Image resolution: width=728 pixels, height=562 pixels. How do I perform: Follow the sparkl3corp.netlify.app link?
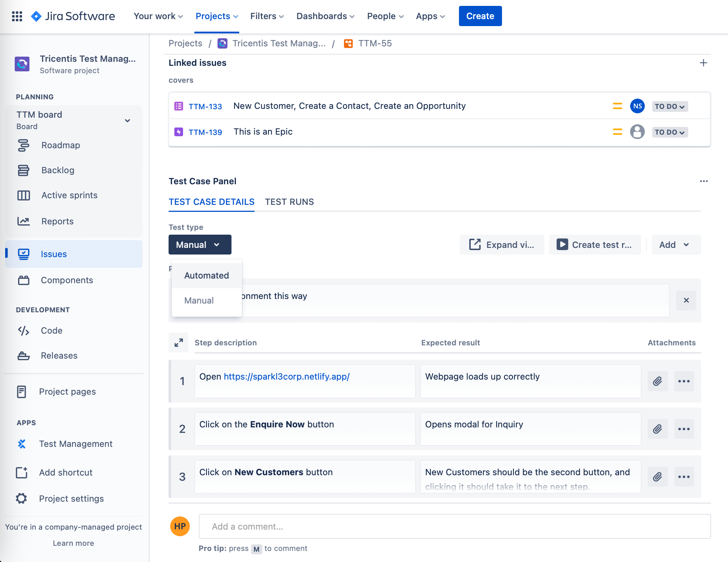pyautogui.click(x=287, y=377)
